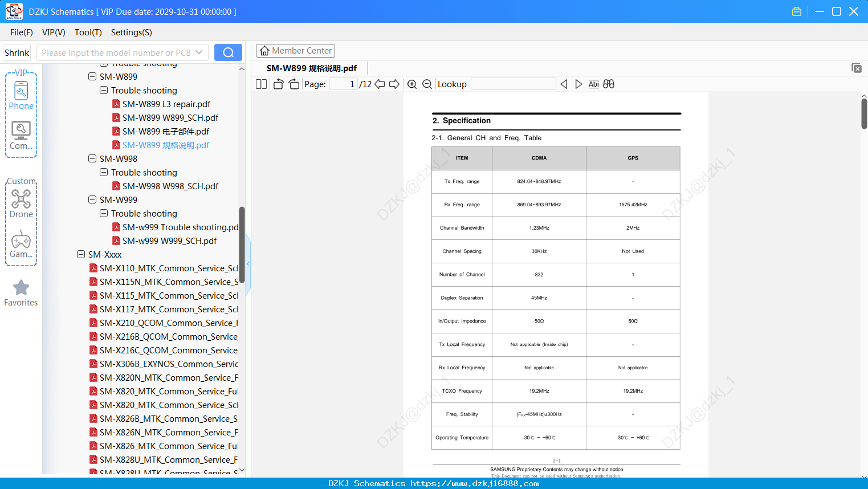Click the file tree scroll-up arrow

point(242,68)
